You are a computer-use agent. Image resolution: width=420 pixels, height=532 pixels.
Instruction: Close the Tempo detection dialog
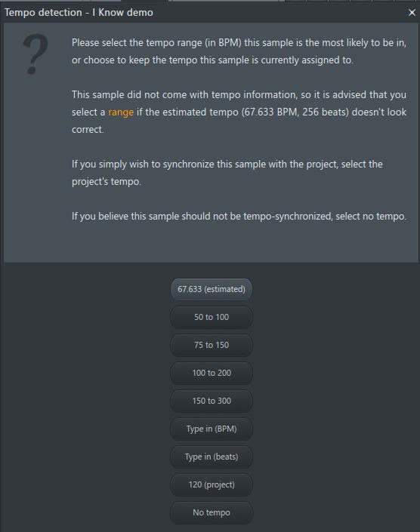pyautogui.click(x=412, y=13)
